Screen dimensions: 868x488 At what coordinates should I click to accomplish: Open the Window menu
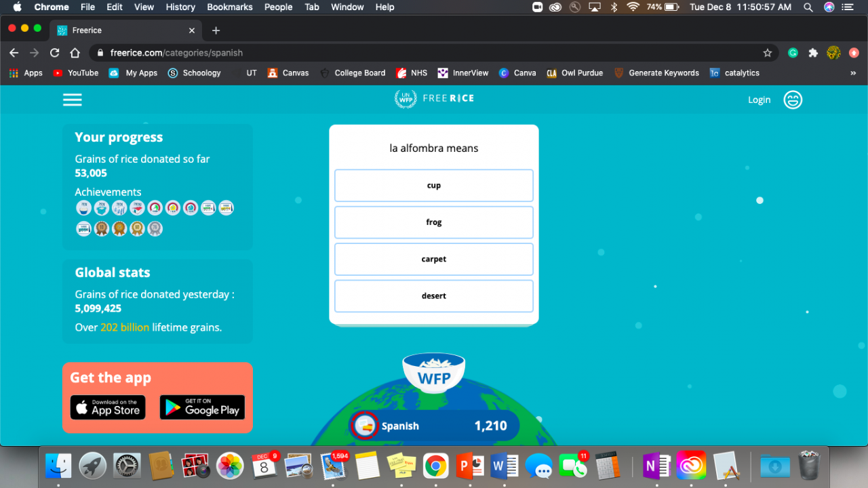[347, 7]
